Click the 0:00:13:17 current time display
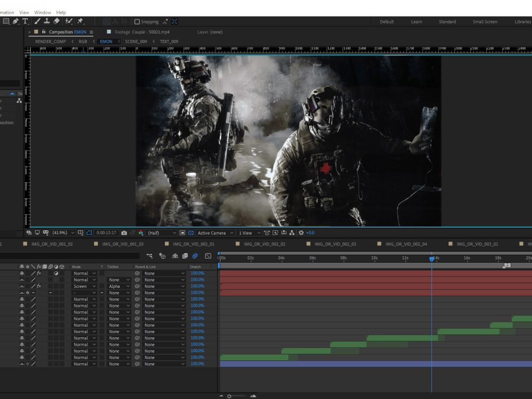532x399 pixels. tap(106, 233)
